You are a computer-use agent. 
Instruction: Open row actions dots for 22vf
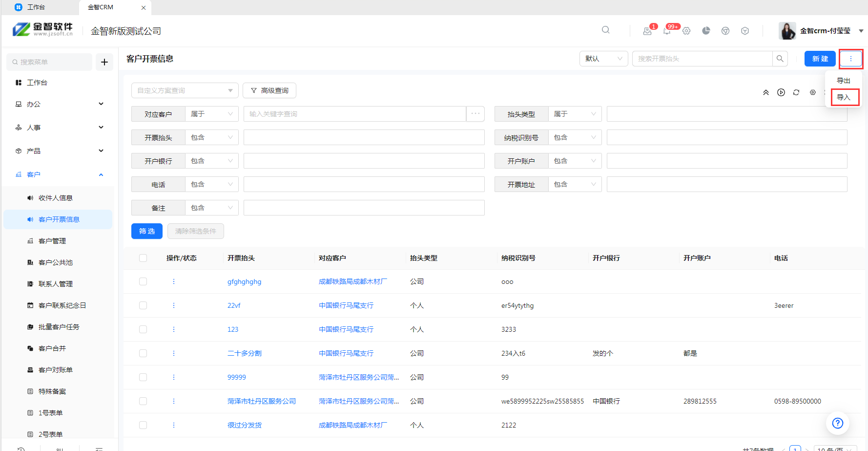click(174, 305)
